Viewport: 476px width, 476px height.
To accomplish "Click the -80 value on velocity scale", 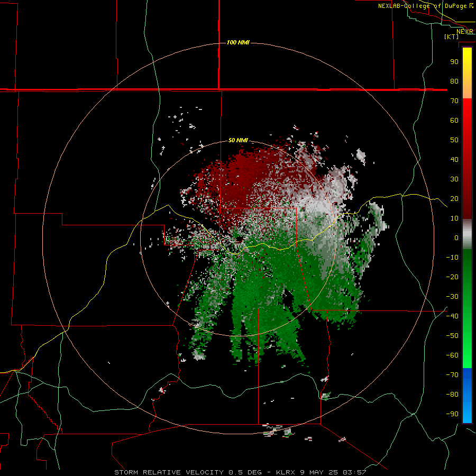I will pos(452,395).
